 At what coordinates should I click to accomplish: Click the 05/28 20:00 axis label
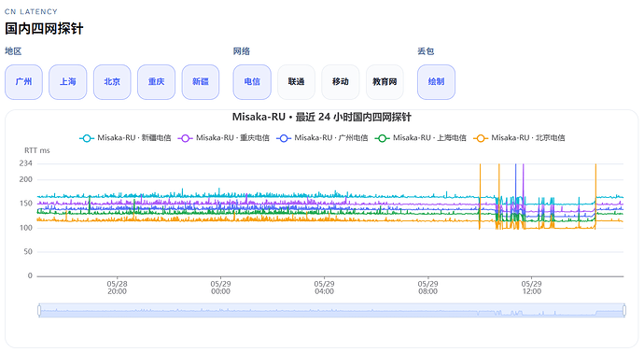click(x=117, y=288)
